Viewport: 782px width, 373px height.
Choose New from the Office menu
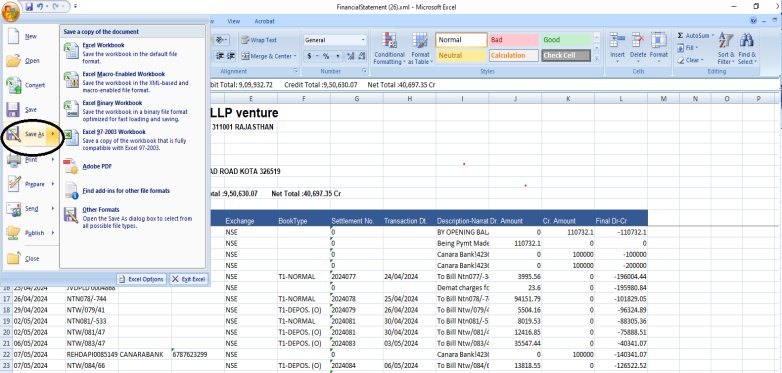coord(30,36)
